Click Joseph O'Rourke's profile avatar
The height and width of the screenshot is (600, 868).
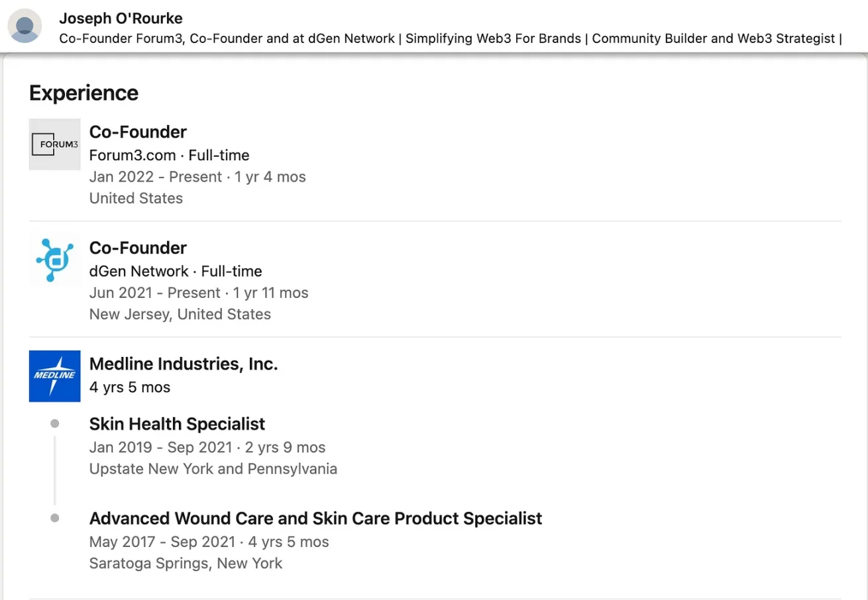[x=25, y=26]
